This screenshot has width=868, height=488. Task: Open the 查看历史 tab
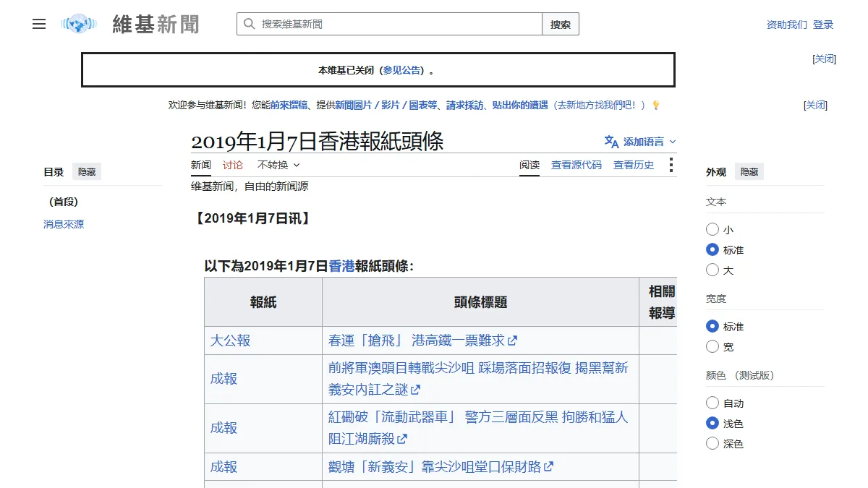click(x=634, y=165)
